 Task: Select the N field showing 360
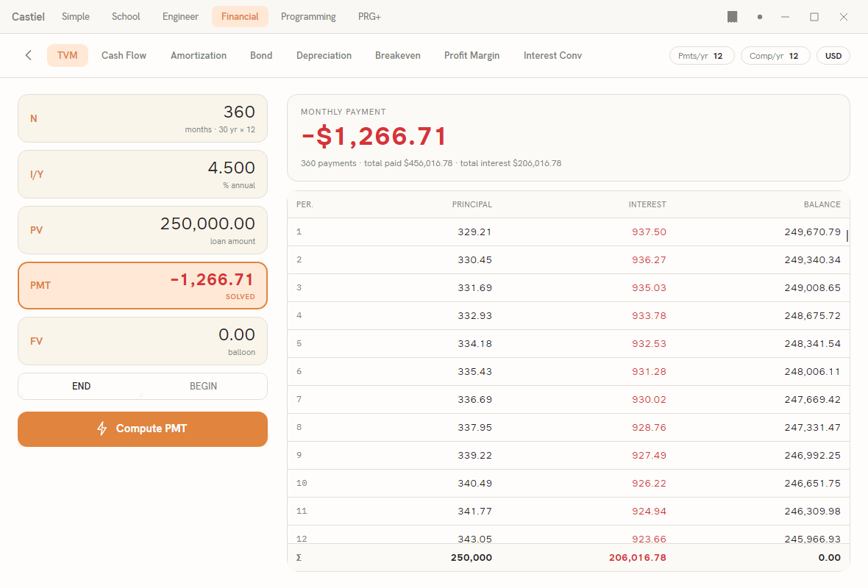point(143,118)
